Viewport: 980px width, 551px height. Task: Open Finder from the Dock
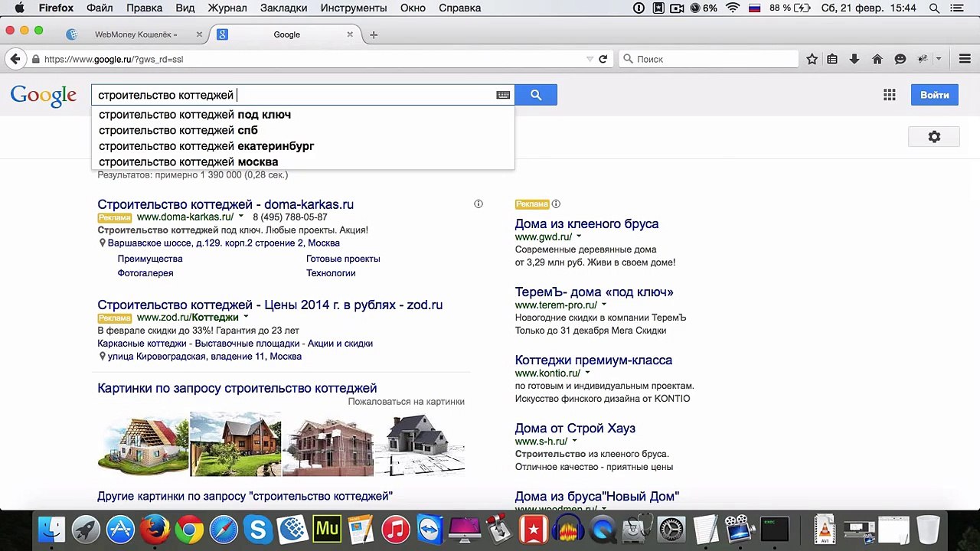pos(52,529)
